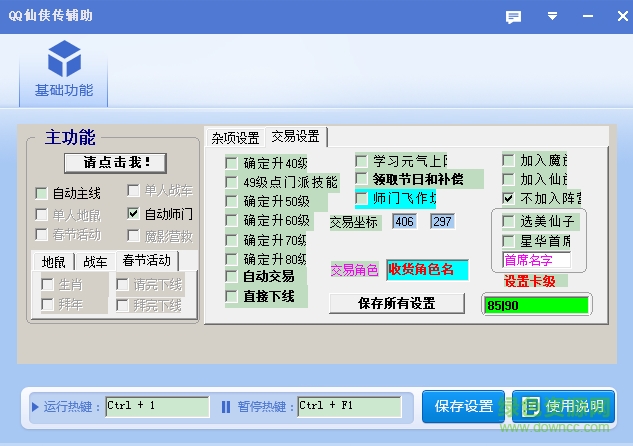Screen dimensions: 633x446
Task: Open the 基础功能 cube icon
Action: (64, 59)
